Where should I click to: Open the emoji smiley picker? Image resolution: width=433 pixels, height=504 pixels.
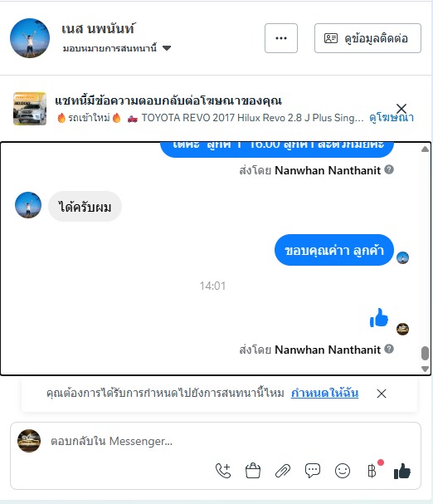343,471
